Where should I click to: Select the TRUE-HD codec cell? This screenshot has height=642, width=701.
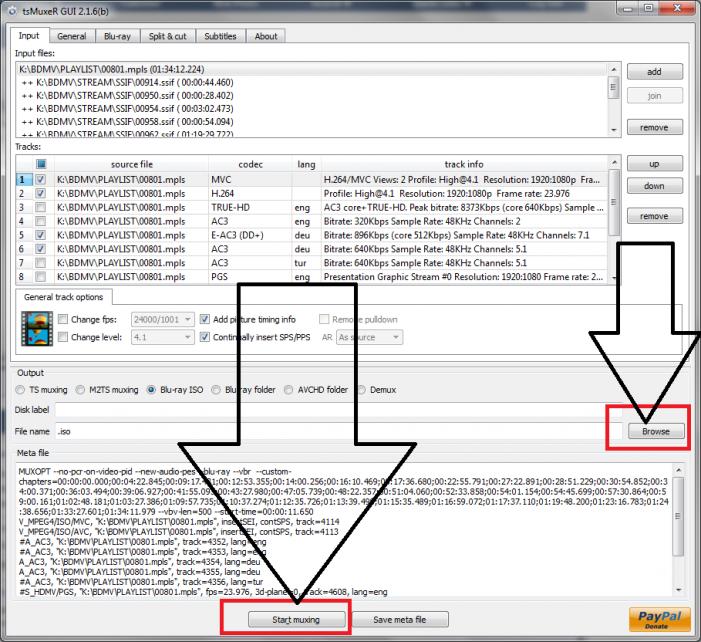click(250, 207)
